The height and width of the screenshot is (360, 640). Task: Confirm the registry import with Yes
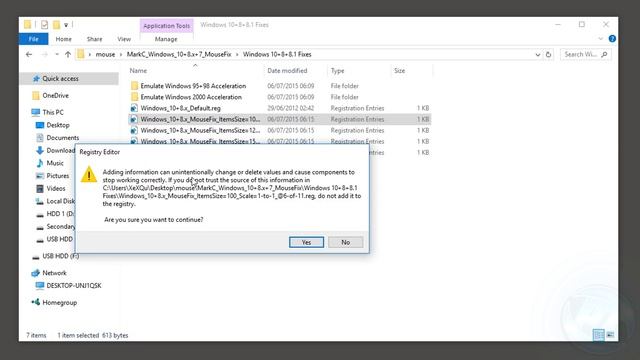point(306,242)
